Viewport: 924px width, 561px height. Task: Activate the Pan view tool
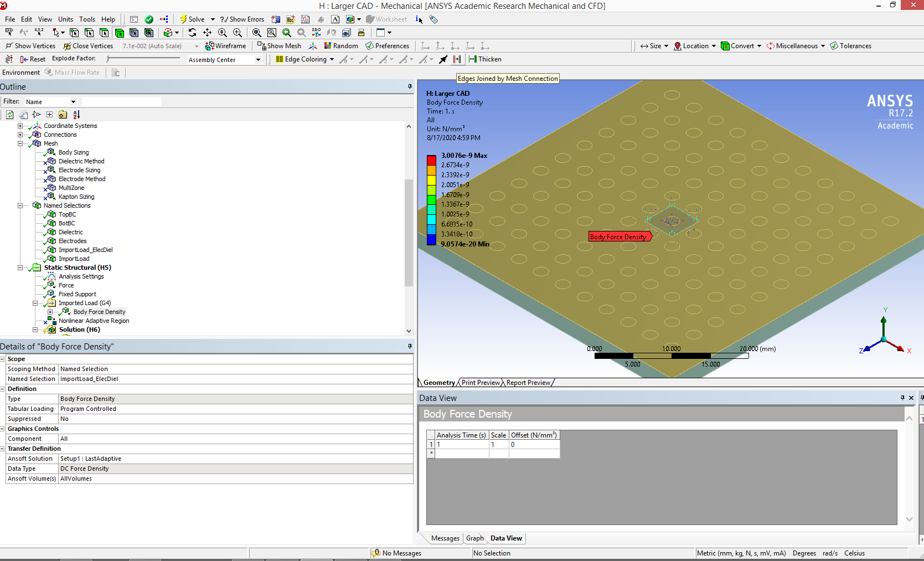click(x=207, y=33)
